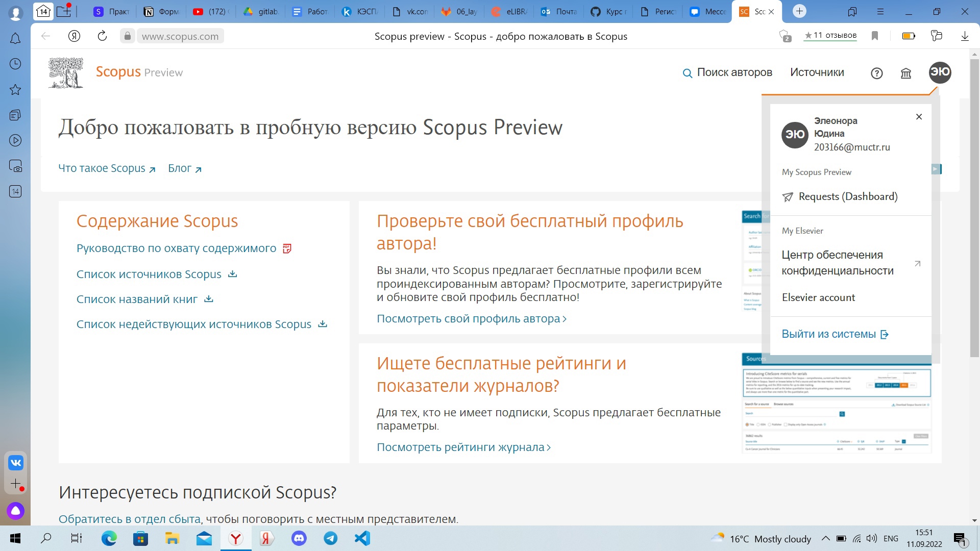This screenshot has height=551, width=980.
Task: Switch to the vk.com tab
Action: tap(409, 11)
